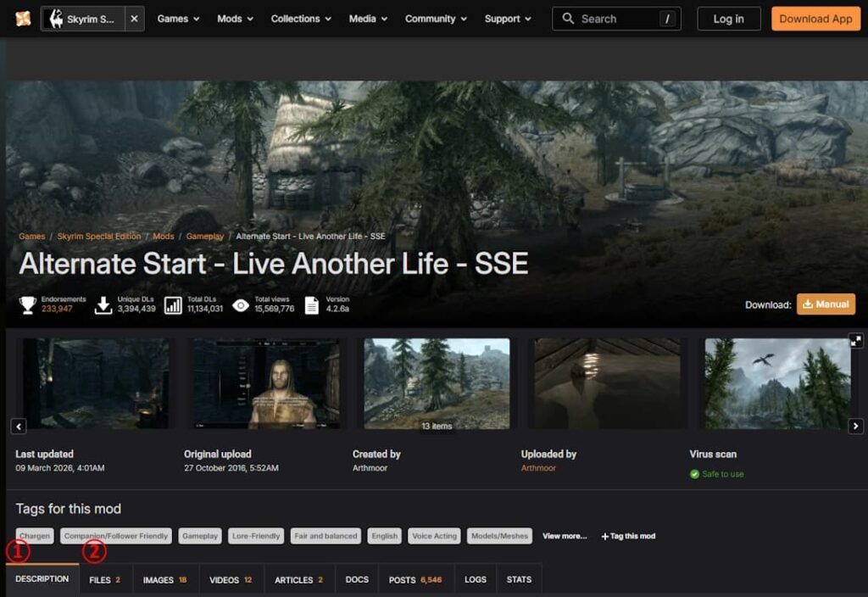Click the endorsements trophy icon

[x=28, y=305]
